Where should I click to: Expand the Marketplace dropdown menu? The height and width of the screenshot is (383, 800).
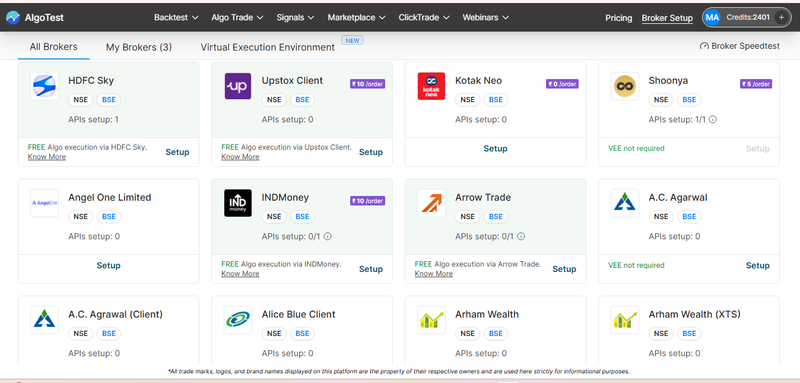(357, 17)
